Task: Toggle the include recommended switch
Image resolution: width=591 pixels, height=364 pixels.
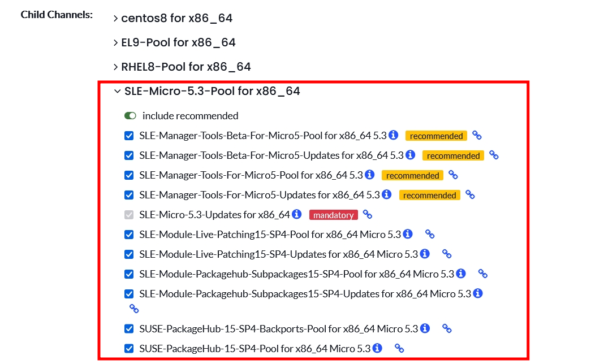Action: coord(130,116)
